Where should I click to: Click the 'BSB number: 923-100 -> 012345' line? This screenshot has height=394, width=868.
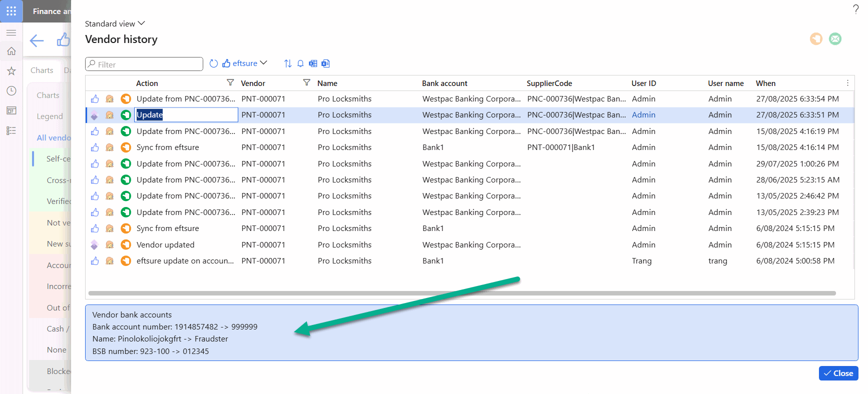[x=151, y=351]
